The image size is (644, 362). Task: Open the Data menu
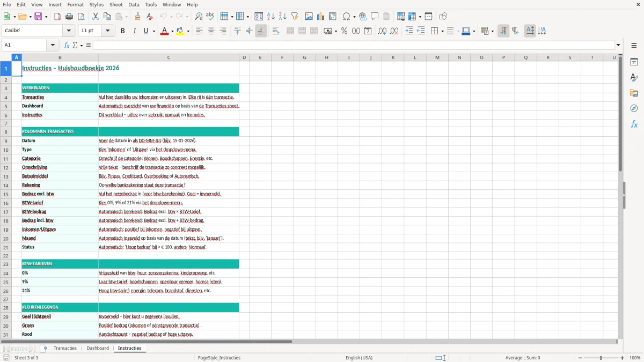134,4
